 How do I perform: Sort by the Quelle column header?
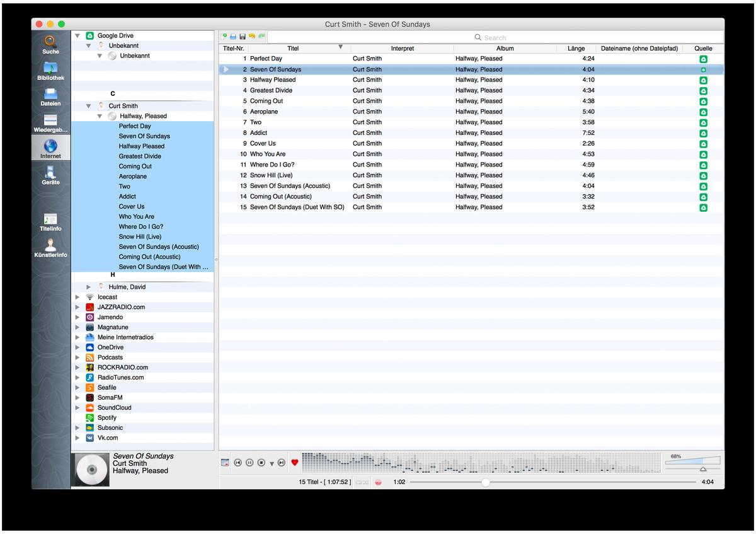703,48
